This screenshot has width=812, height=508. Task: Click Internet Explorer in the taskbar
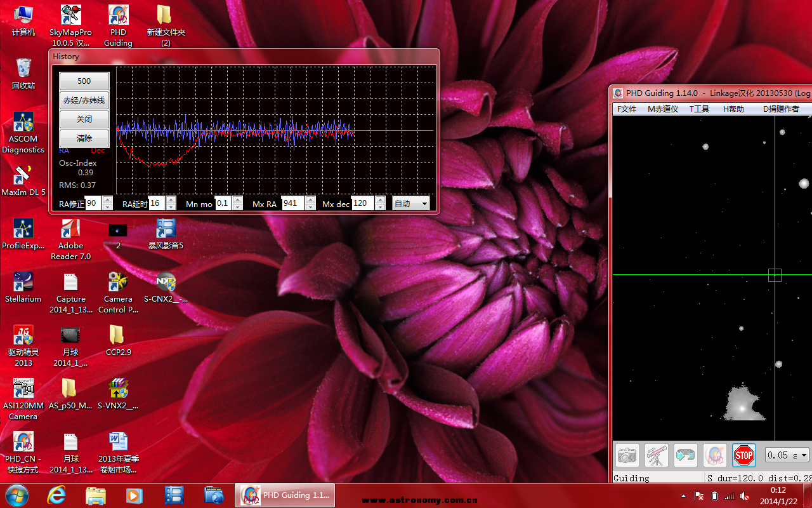56,495
